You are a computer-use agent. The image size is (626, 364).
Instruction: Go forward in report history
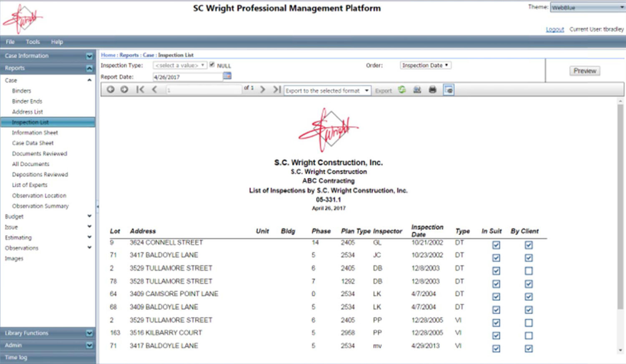[x=124, y=89]
